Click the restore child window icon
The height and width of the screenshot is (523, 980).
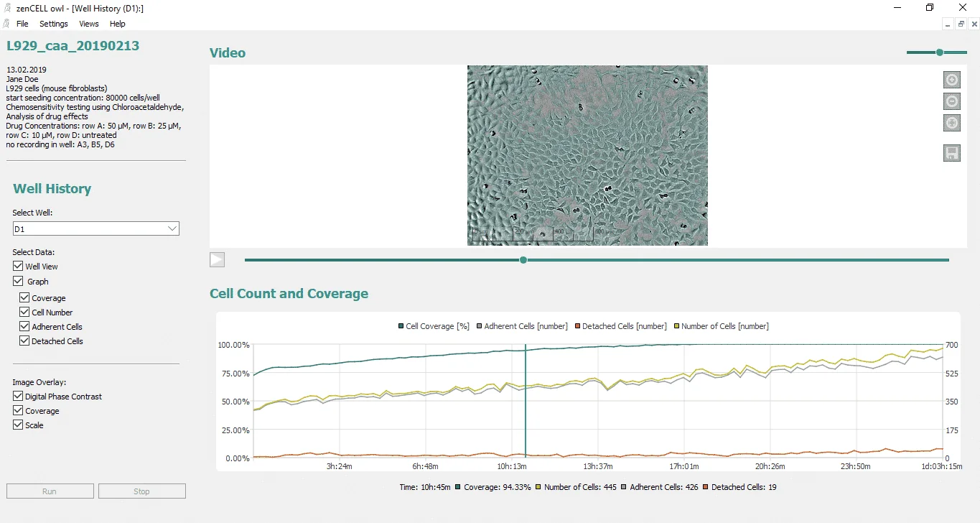click(x=961, y=24)
